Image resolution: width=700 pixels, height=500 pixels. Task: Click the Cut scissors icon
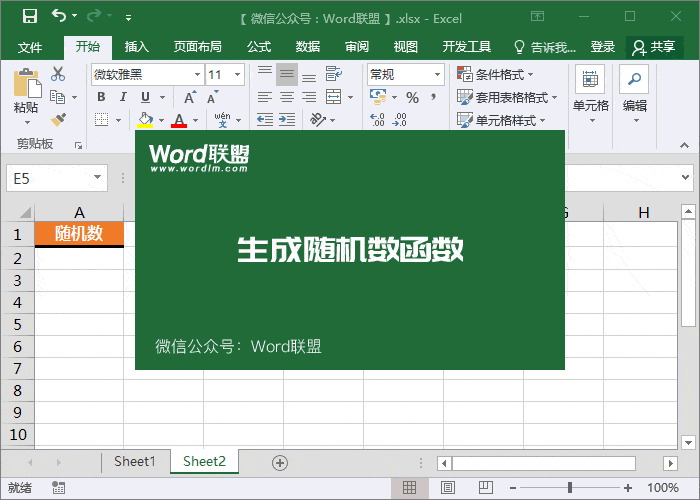(x=58, y=74)
